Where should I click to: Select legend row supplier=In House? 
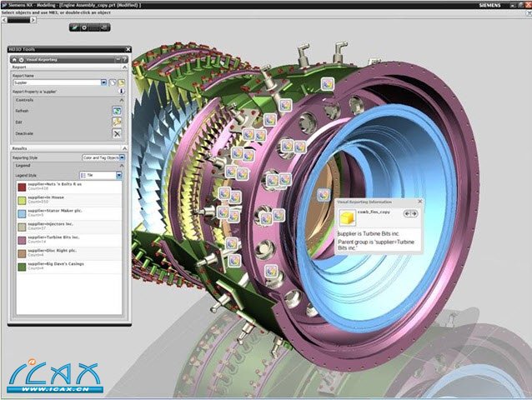coord(69,200)
